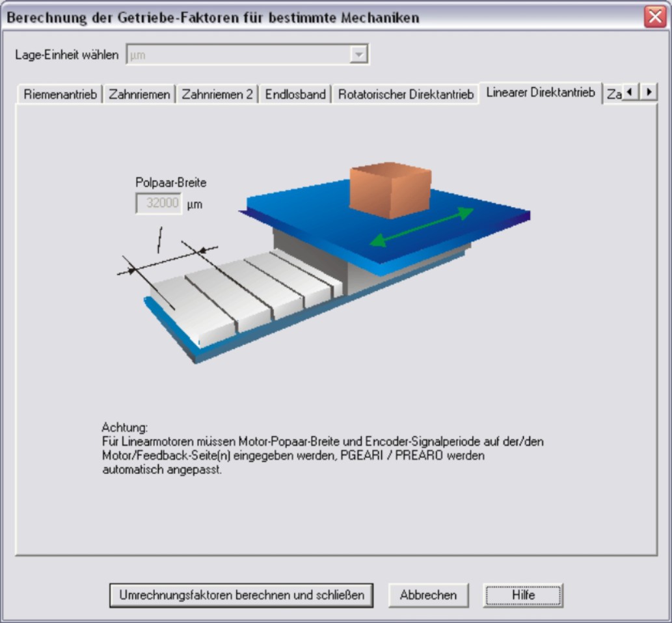Select the Linearer Direktantrieb tab

coord(540,93)
